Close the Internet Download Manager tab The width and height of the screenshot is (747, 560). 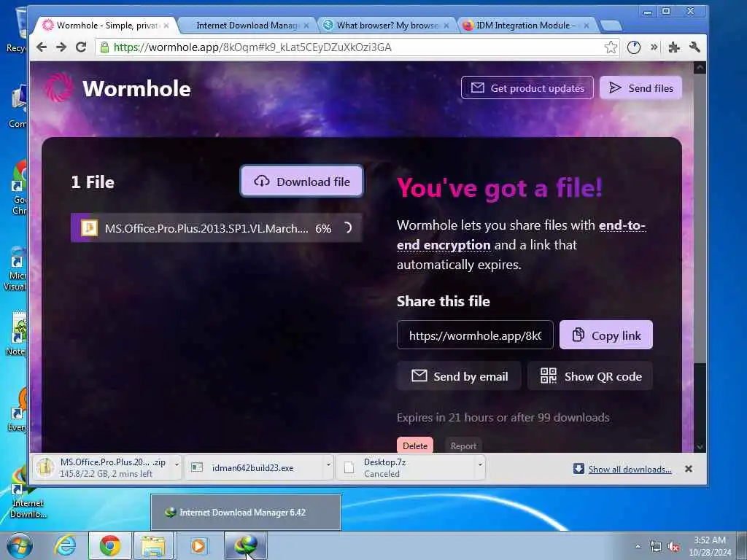coord(306,26)
